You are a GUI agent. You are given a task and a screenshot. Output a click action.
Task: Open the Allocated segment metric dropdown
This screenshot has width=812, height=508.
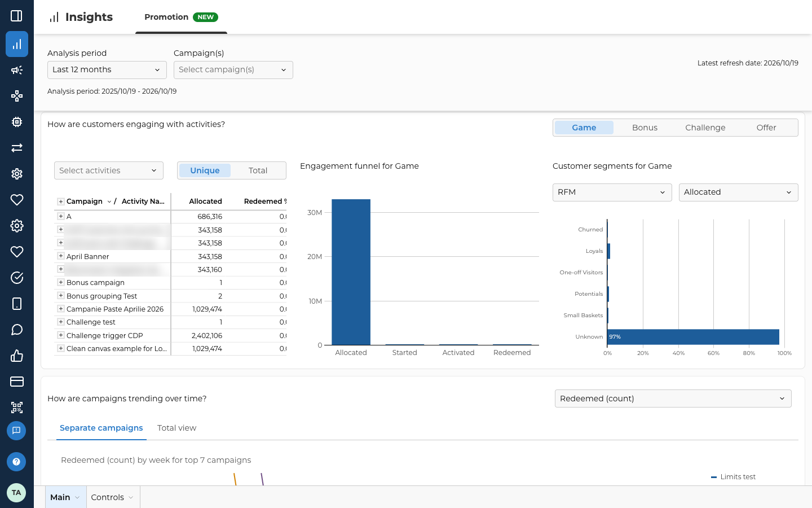[x=739, y=192]
